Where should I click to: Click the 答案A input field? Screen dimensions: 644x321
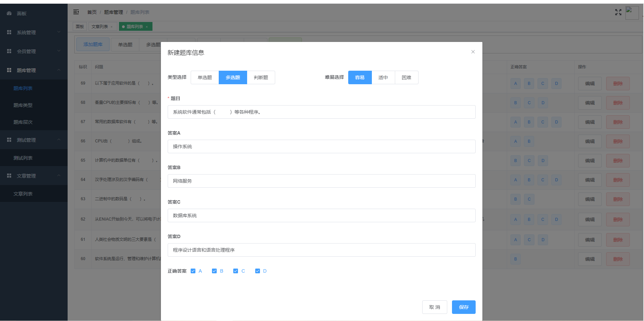pyautogui.click(x=321, y=146)
